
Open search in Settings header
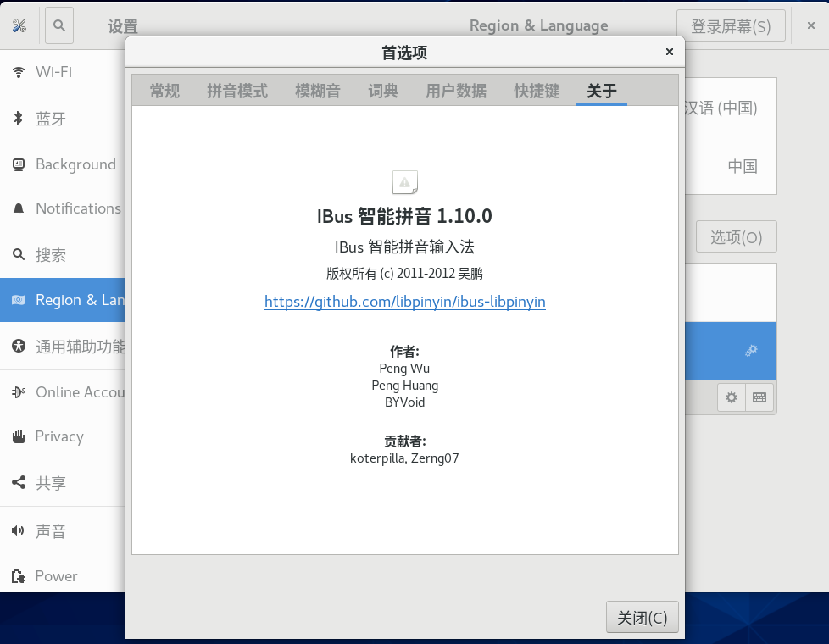click(x=59, y=25)
